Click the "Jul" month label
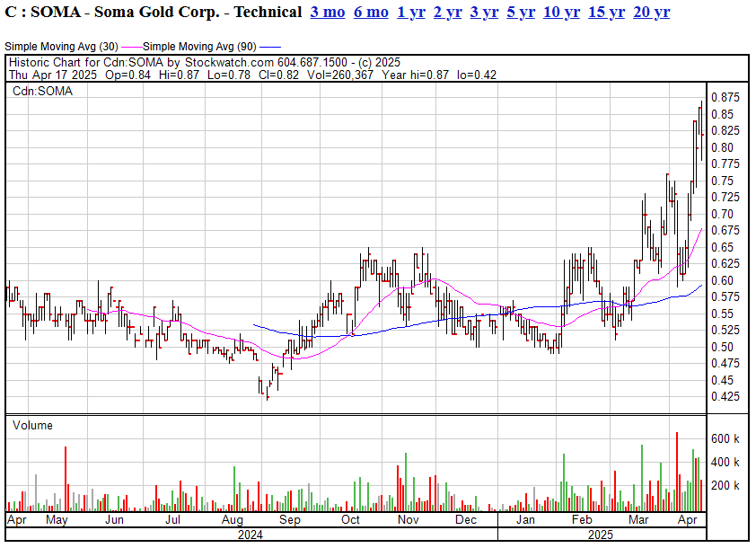 pyautogui.click(x=172, y=520)
